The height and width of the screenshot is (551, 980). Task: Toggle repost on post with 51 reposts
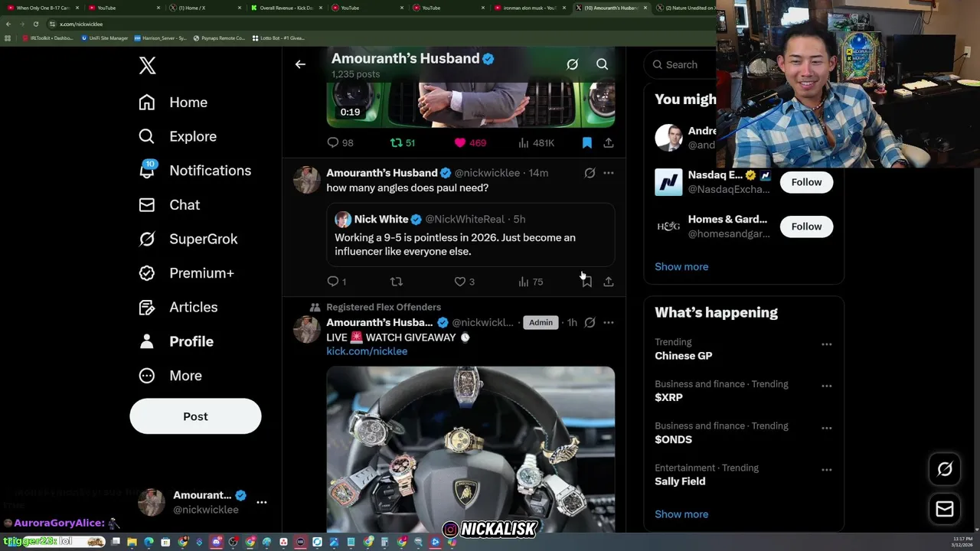403,142
